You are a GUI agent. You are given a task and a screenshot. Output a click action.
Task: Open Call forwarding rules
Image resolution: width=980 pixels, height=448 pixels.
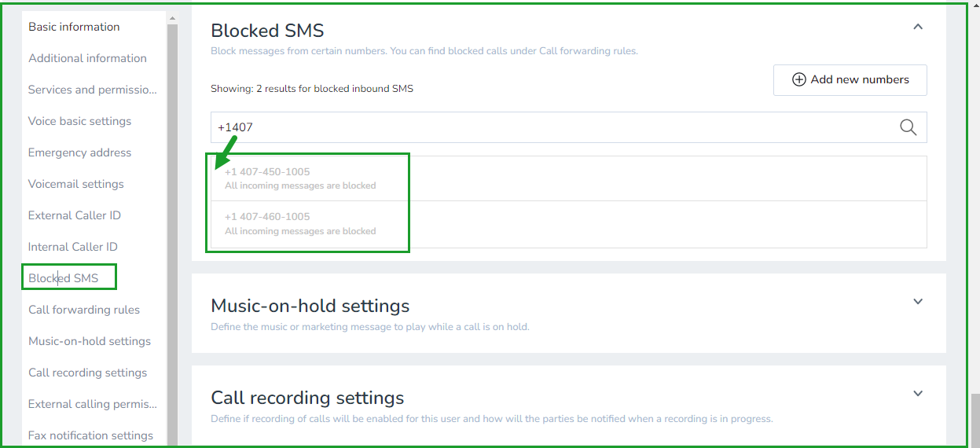pos(84,310)
